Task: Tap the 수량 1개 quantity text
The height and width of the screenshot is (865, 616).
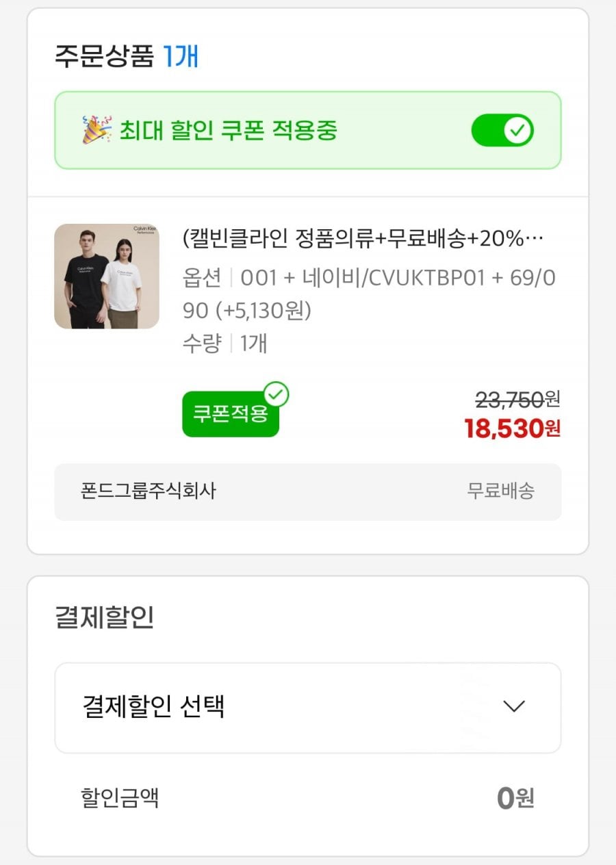Action: point(224,343)
